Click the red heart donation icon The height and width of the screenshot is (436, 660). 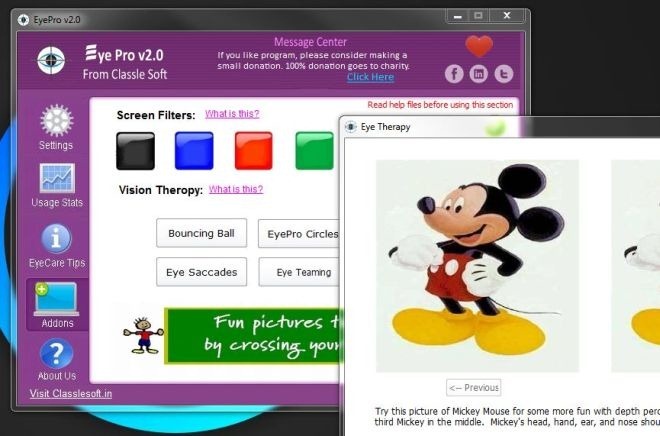[x=479, y=46]
